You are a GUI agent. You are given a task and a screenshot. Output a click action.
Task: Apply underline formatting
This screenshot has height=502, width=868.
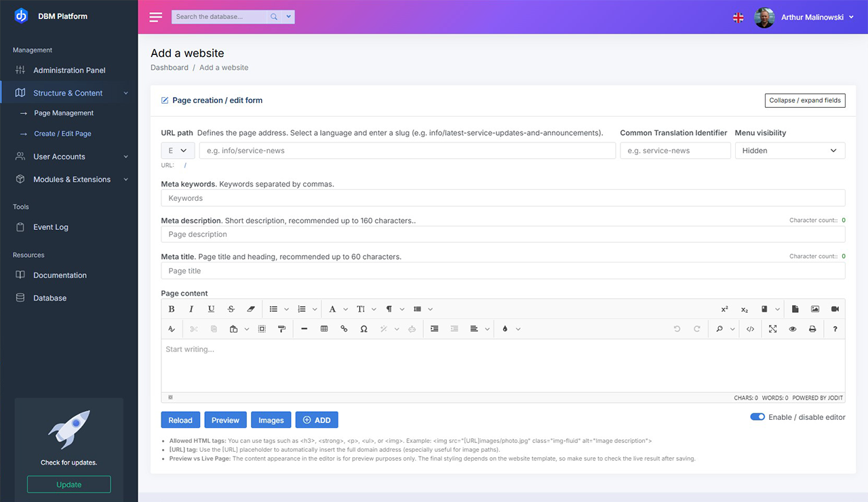(x=211, y=309)
